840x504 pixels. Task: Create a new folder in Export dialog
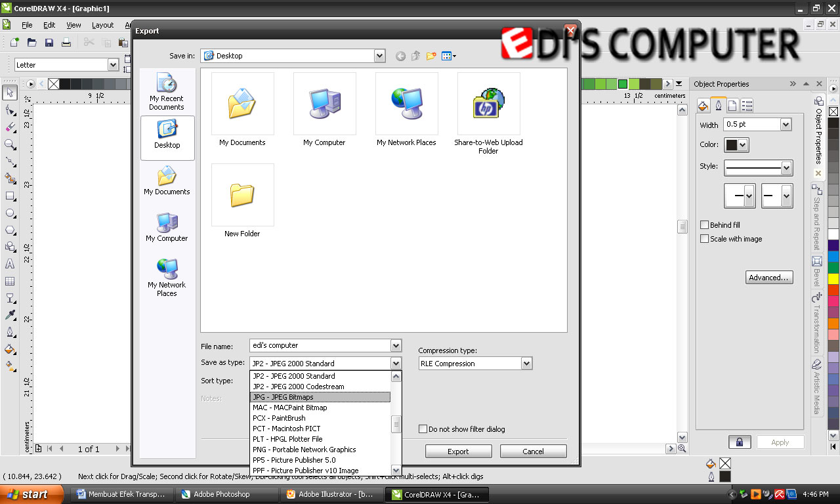(431, 56)
